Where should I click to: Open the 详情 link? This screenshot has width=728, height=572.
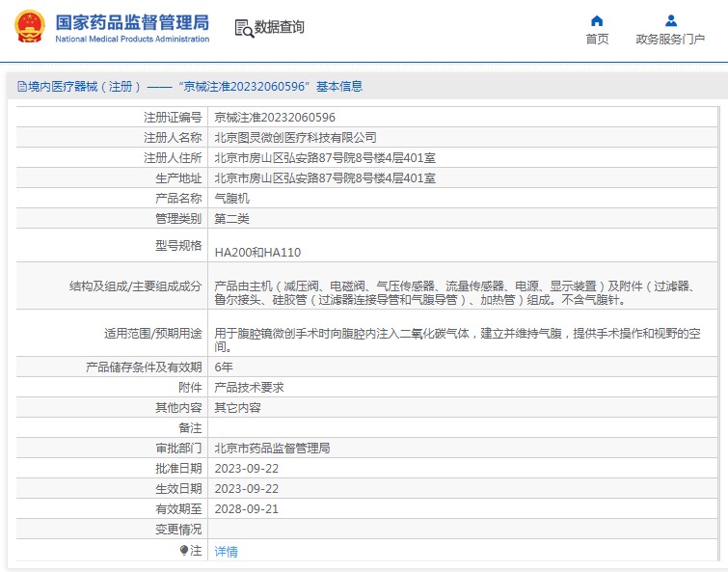[x=226, y=552]
